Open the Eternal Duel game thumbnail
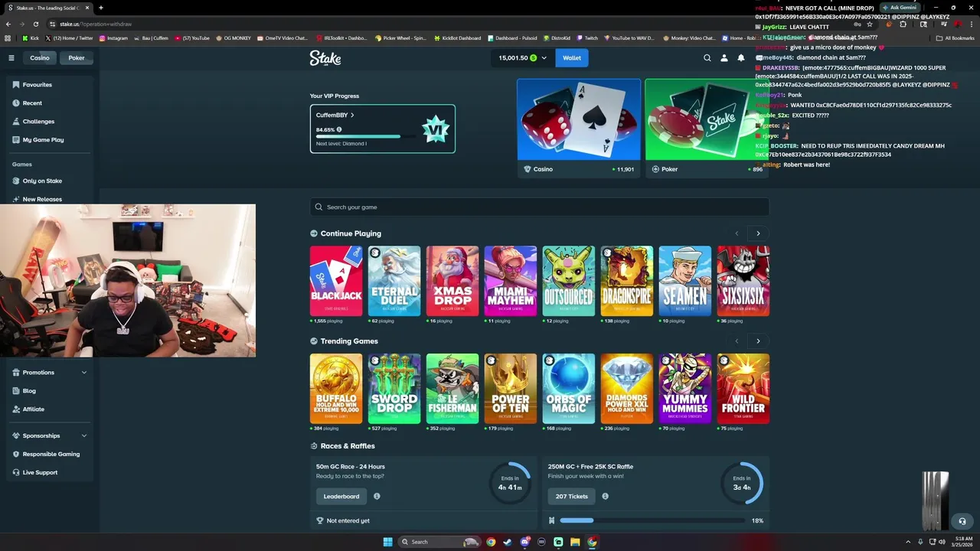The width and height of the screenshot is (980, 551). [394, 281]
